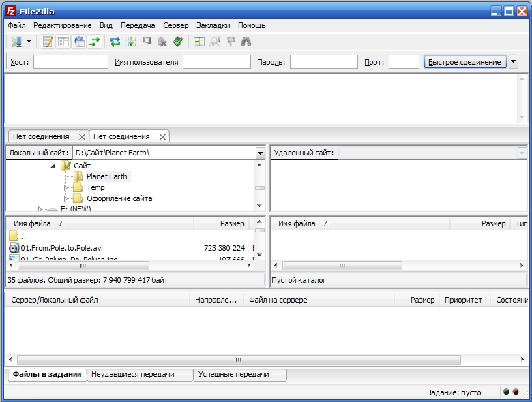Open the Site Manager icon
Viewport: 532px width, 402px height.
[x=16, y=42]
